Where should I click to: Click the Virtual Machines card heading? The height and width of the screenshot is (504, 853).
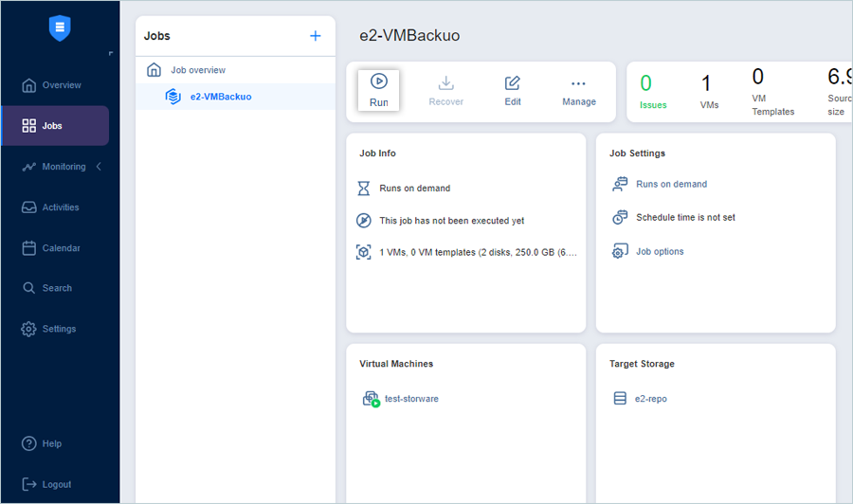tap(396, 364)
